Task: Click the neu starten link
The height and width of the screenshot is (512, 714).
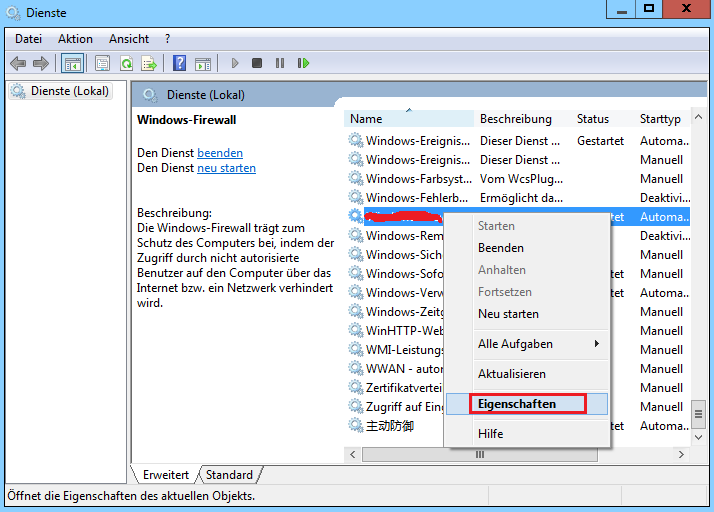Action: tap(226, 168)
